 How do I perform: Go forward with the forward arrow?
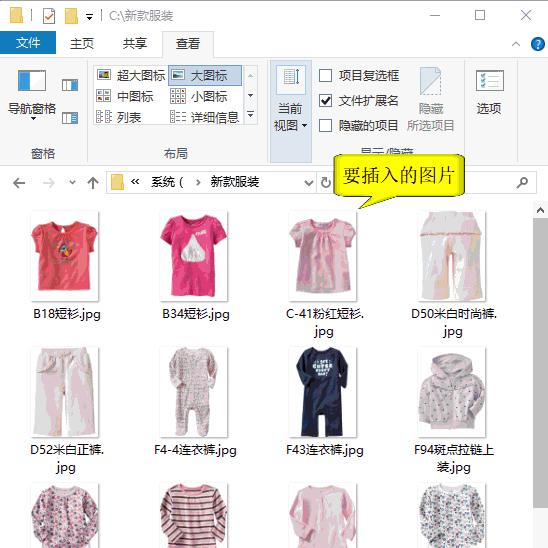(x=49, y=182)
